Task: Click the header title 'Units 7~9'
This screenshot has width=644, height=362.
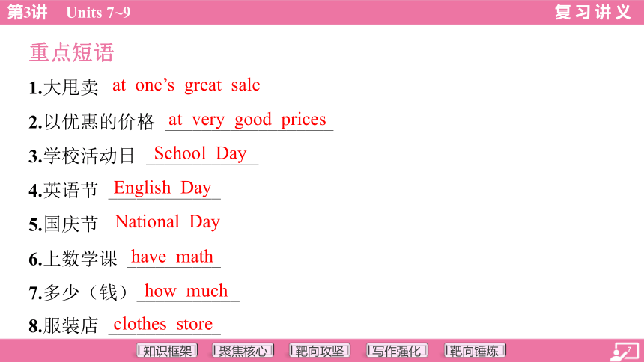Action: 99,13
